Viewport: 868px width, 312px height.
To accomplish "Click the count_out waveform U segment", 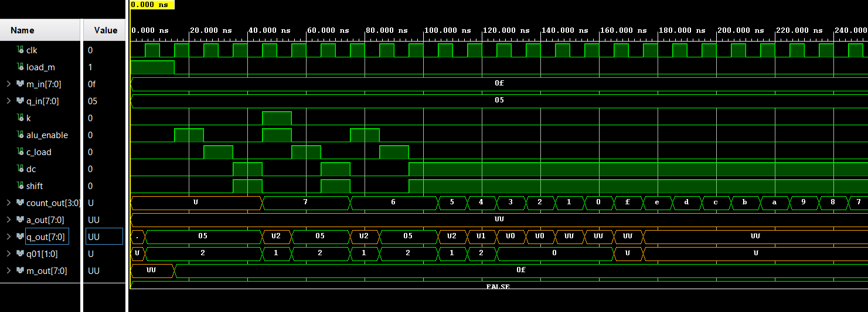I will point(196,203).
